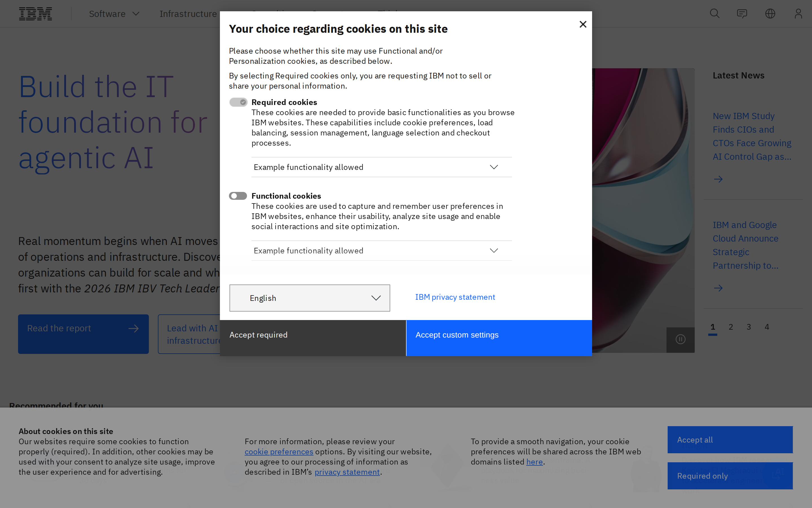Screen dimensions: 812x508
Task: Go to news page 1
Action: coord(713,327)
